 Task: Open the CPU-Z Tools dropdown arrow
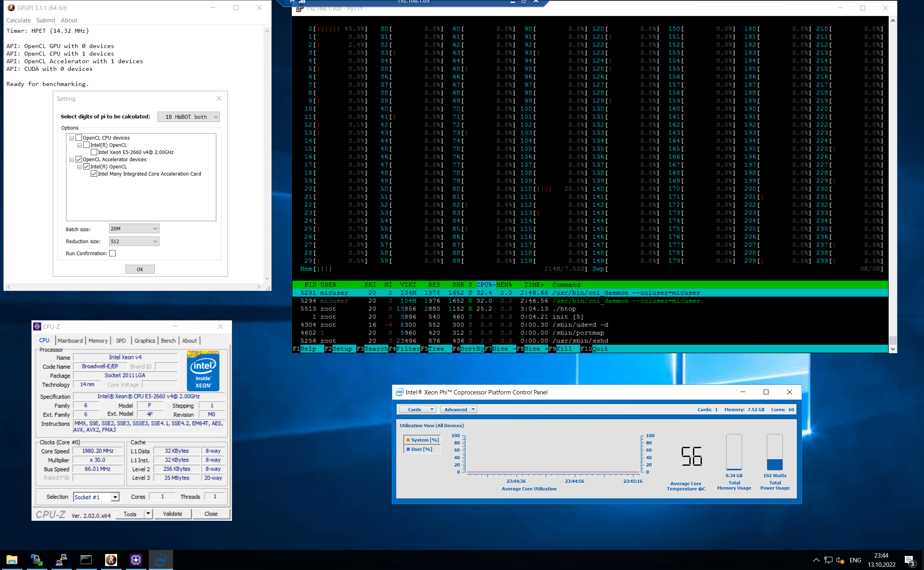point(148,514)
